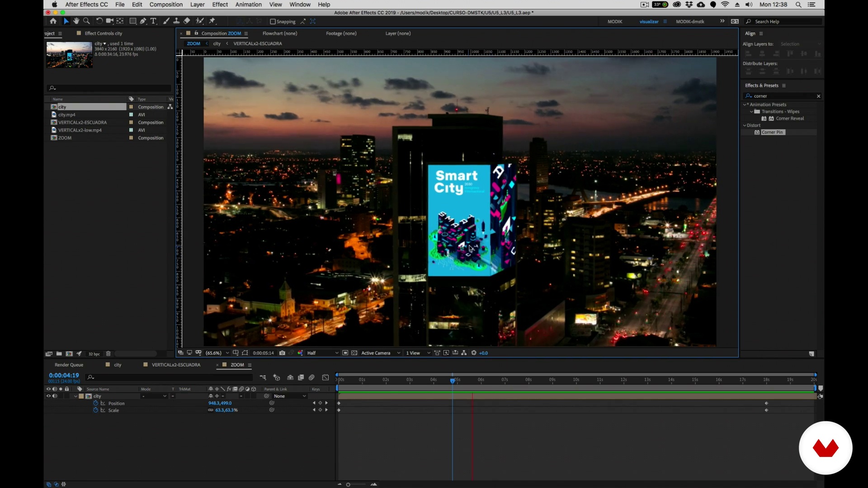Select the Hand tool

(x=76, y=21)
